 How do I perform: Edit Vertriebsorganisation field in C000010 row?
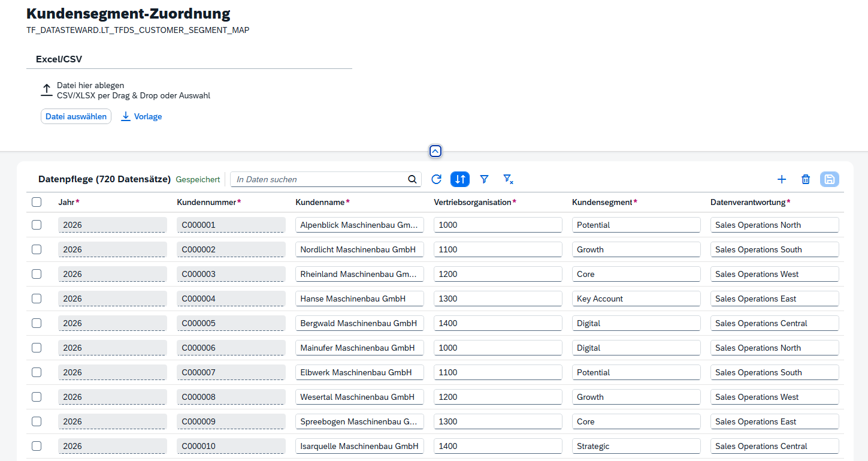498,446
